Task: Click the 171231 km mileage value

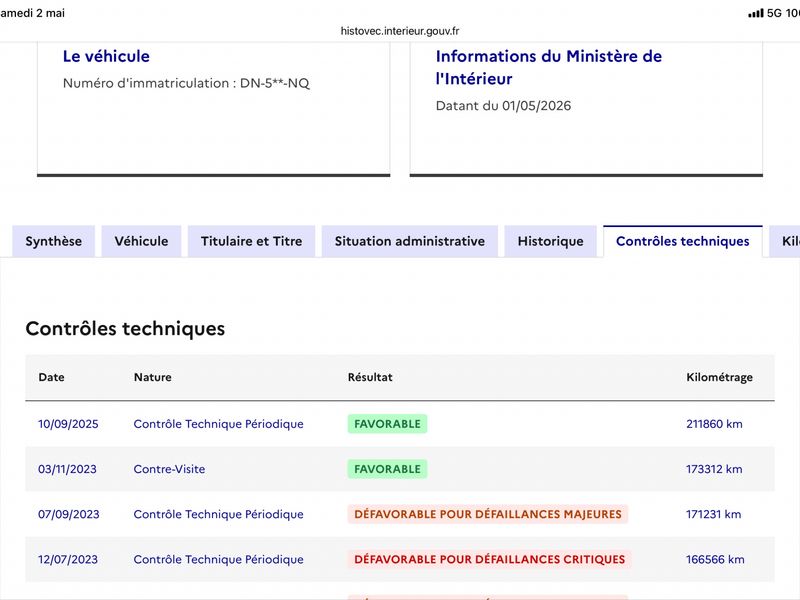Action: pos(713,514)
